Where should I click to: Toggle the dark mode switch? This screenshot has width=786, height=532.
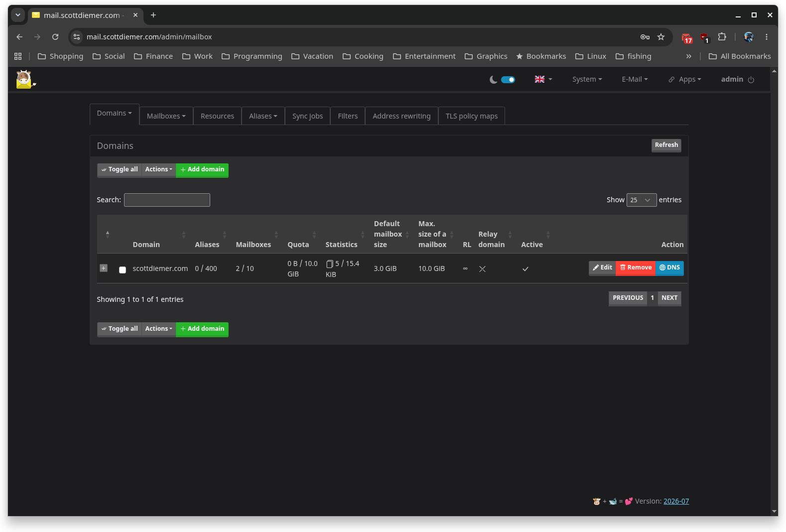pos(508,80)
